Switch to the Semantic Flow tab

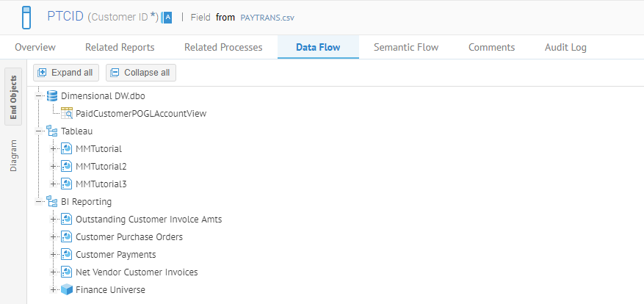tap(406, 47)
